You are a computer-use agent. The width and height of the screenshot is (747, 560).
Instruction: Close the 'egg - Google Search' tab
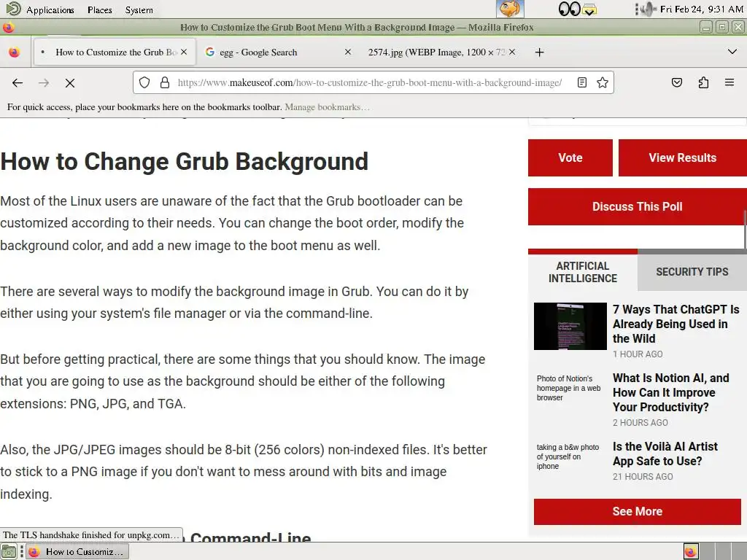pyautogui.click(x=348, y=52)
